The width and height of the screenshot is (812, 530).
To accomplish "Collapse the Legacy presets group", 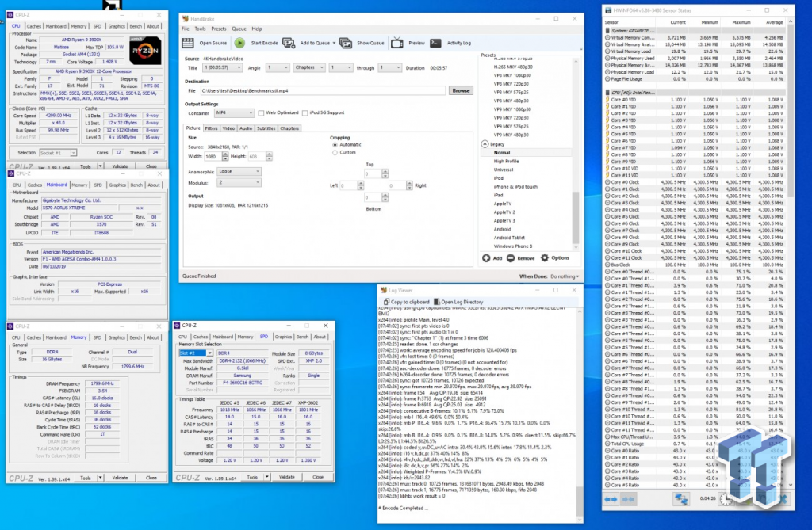I will pos(485,144).
